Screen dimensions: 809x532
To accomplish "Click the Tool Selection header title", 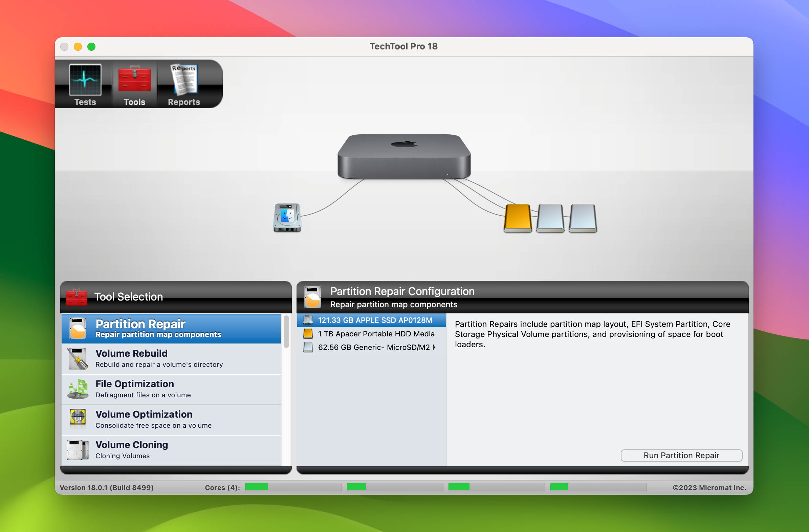I will pos(129,297).
